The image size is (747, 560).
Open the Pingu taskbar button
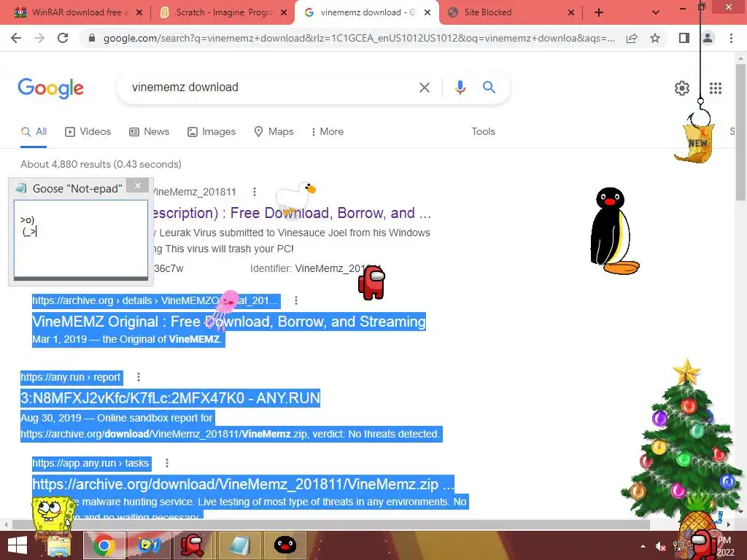click(x=285, y=545)
